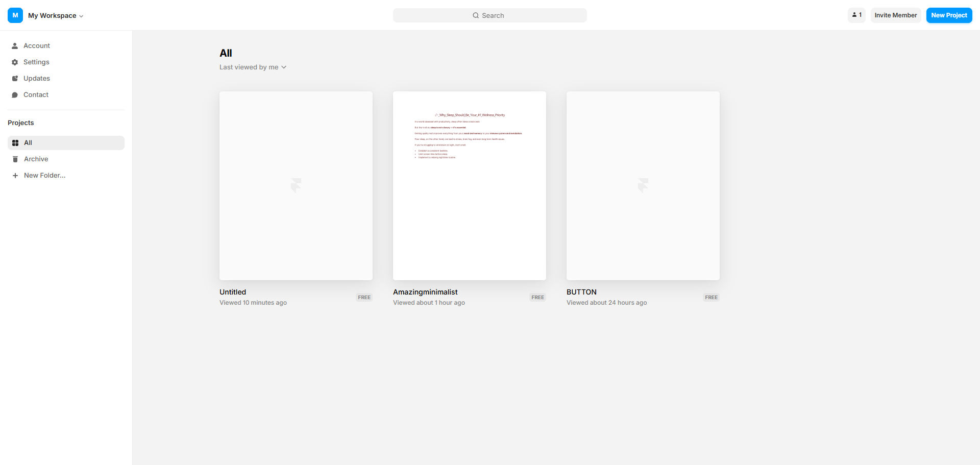Open the BUTTON project thumbnail

[x=643, y=186]
